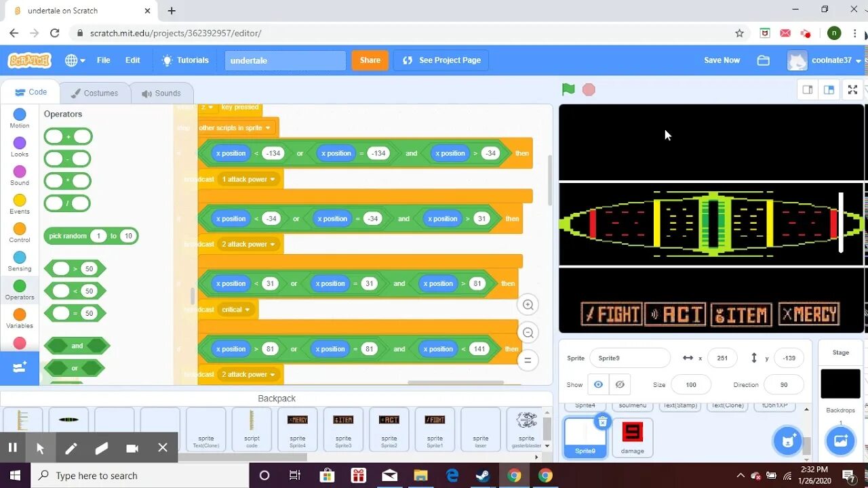Open the '1 attack power' broadcast dropdown
Image resolution: width=868 pixels, height=488 pixels.
point(249,180)
